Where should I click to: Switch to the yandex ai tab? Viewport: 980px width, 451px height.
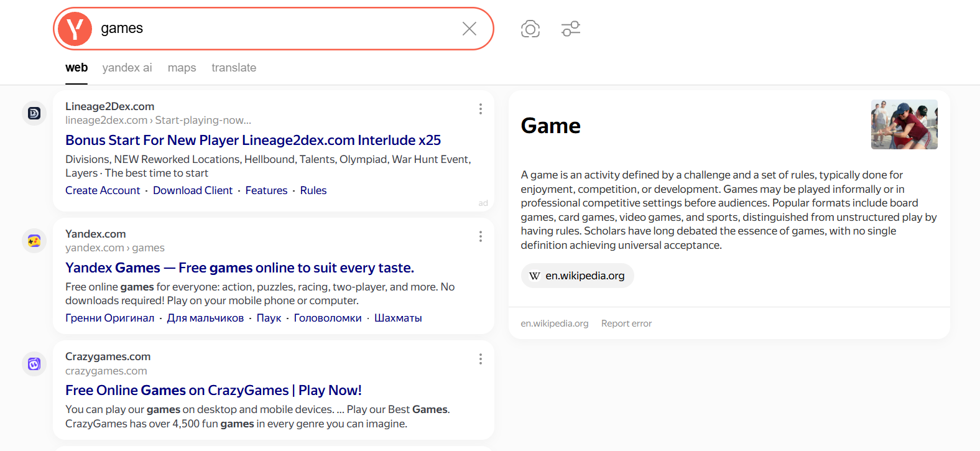(127, 68)
